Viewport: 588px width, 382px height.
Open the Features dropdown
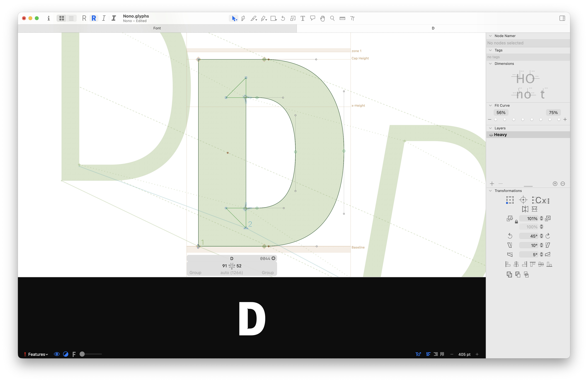38,354
